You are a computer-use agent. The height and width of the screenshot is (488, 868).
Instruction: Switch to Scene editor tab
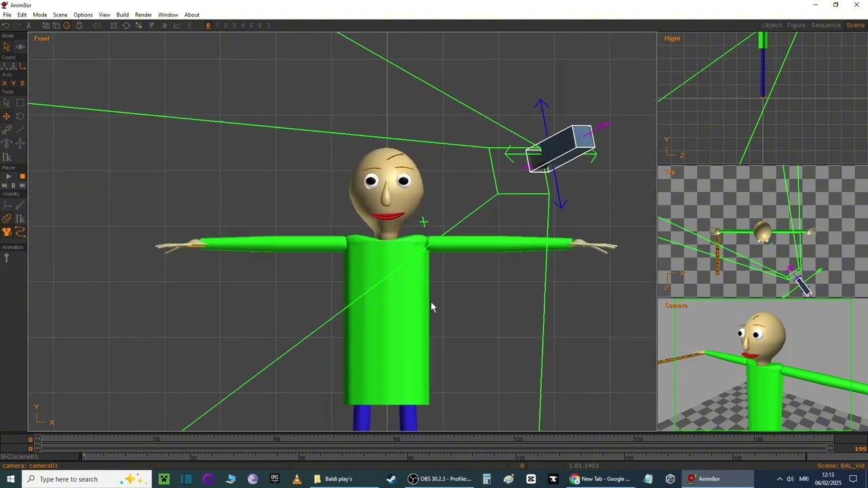tap(855, 25)
